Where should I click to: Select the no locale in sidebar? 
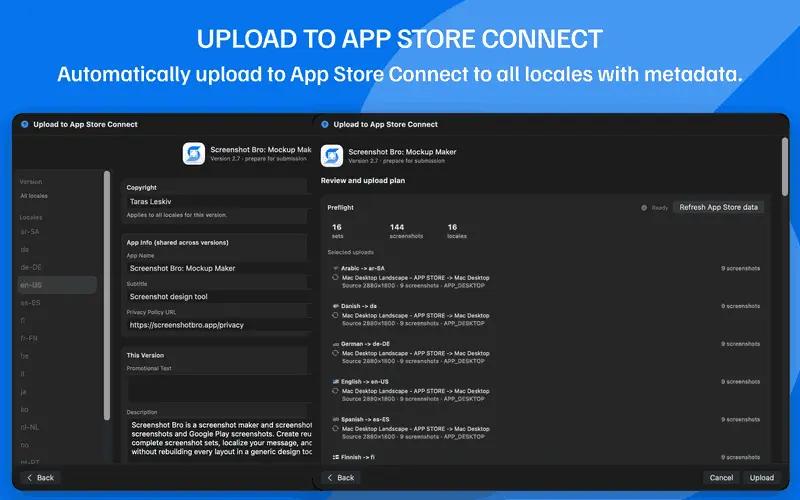(x=24, y=445)
